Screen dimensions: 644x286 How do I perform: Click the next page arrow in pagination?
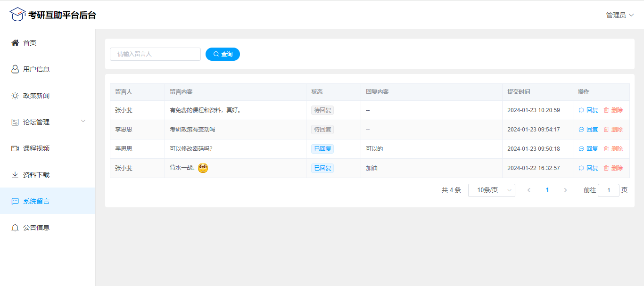[565, 190]
